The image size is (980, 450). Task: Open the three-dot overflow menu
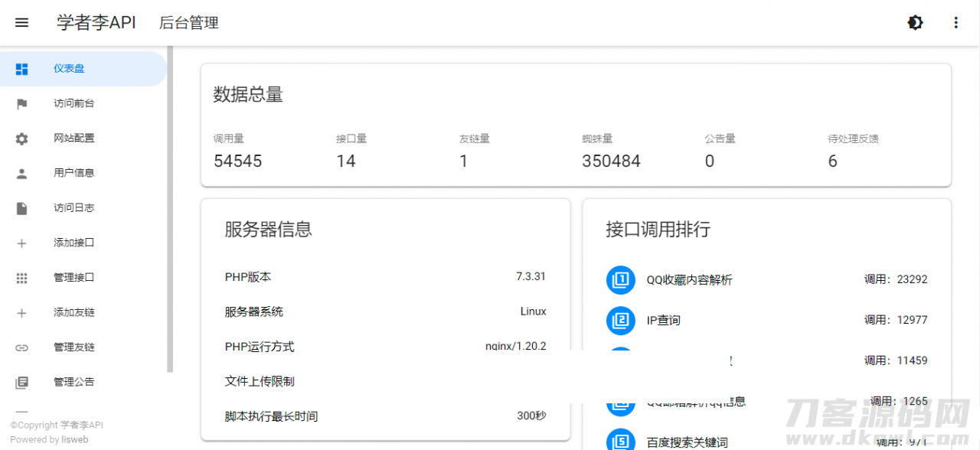[955, 22]
